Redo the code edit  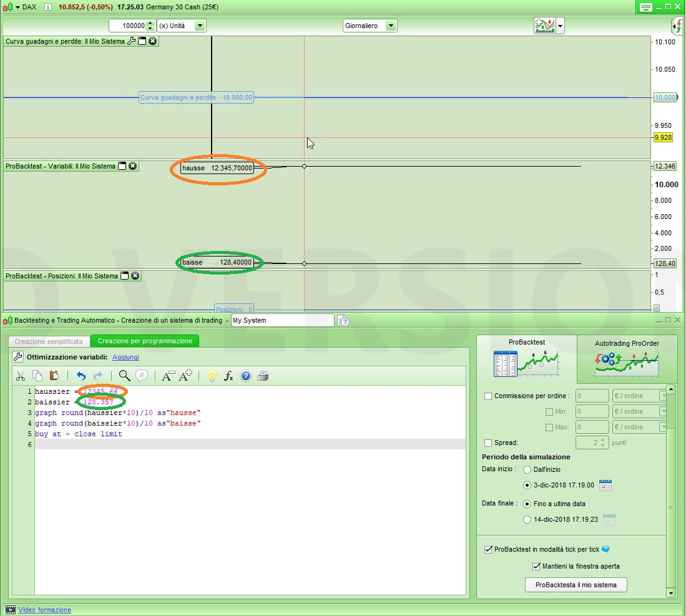click(x=99, y=376)
